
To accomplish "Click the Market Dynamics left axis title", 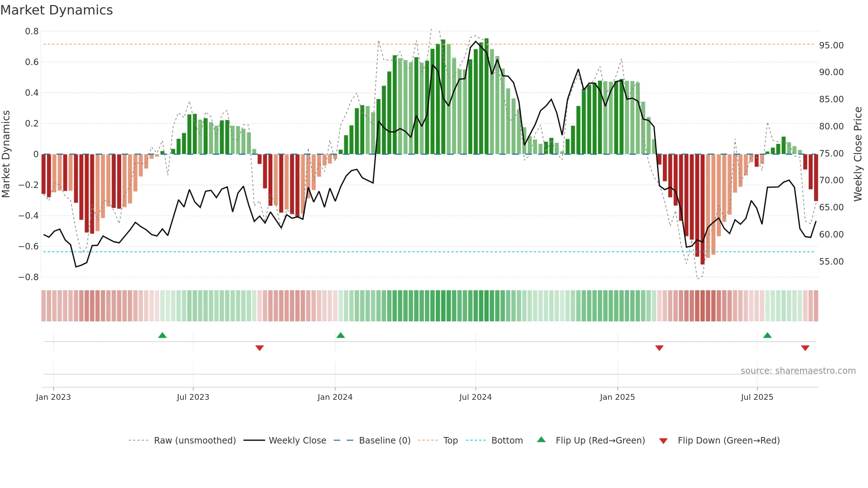I will 6,154.
